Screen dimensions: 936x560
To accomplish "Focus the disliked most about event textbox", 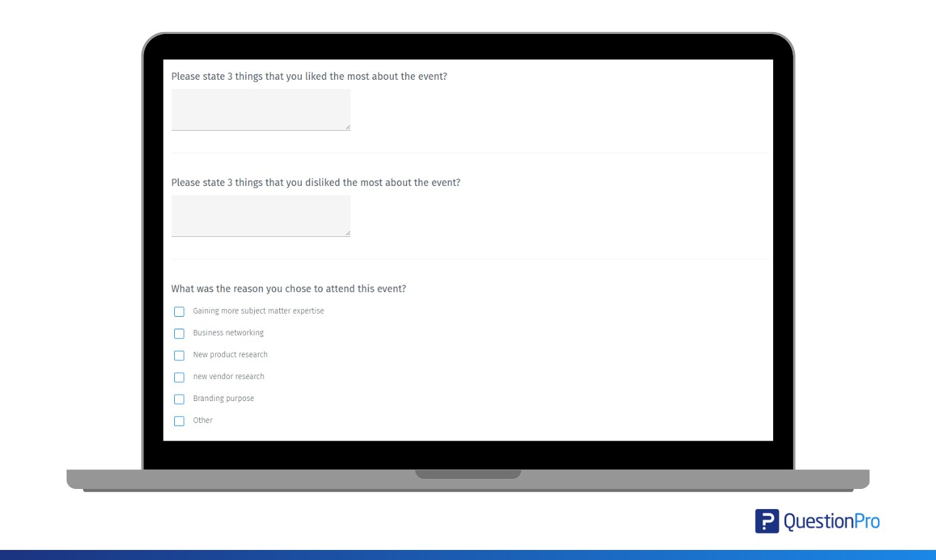I will pos(261,216).
